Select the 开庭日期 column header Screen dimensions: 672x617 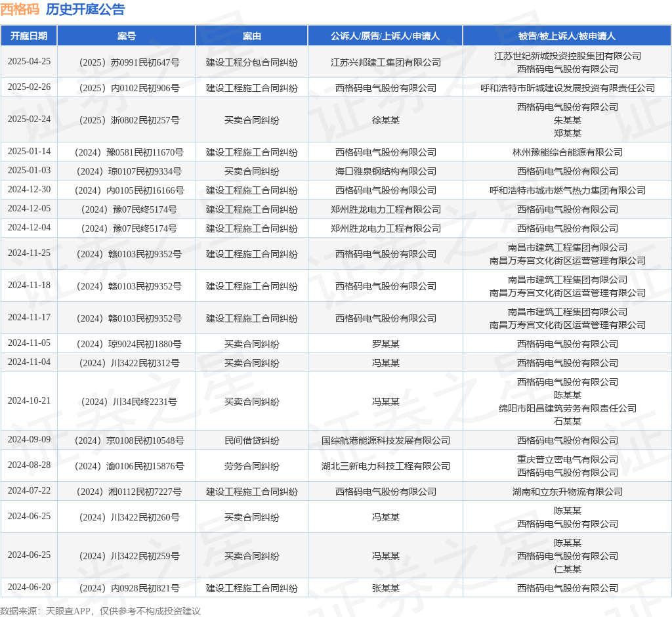pos(29,36)
